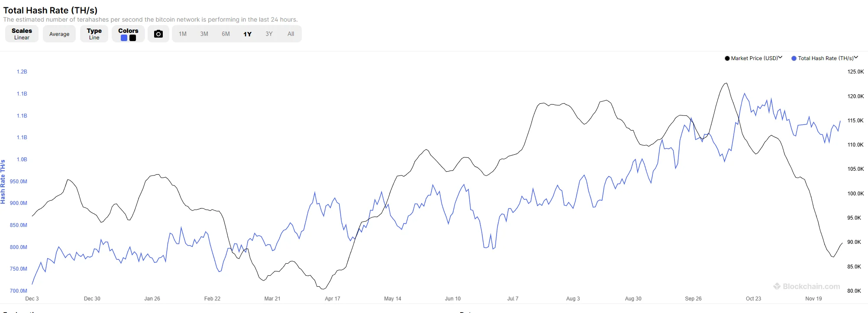The width and height of the screenshot is (868, 313).
Task: Click the camera screenshot icon
Action: point(158,34)
